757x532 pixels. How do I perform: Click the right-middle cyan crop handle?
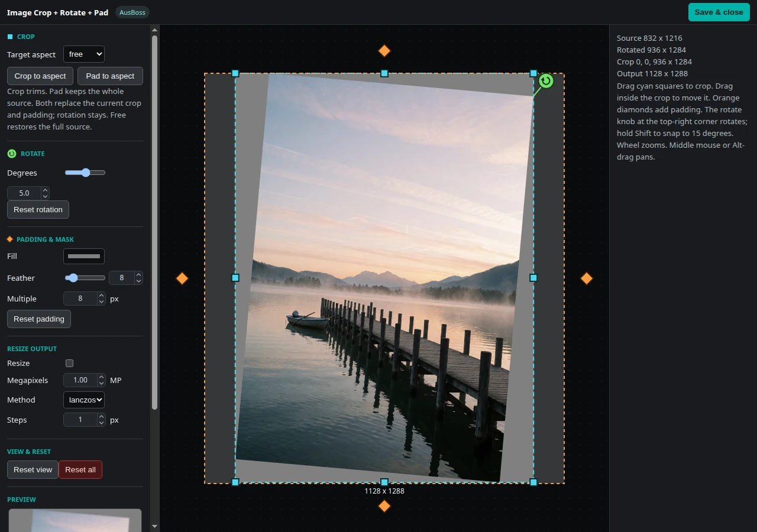pos(533,278)
